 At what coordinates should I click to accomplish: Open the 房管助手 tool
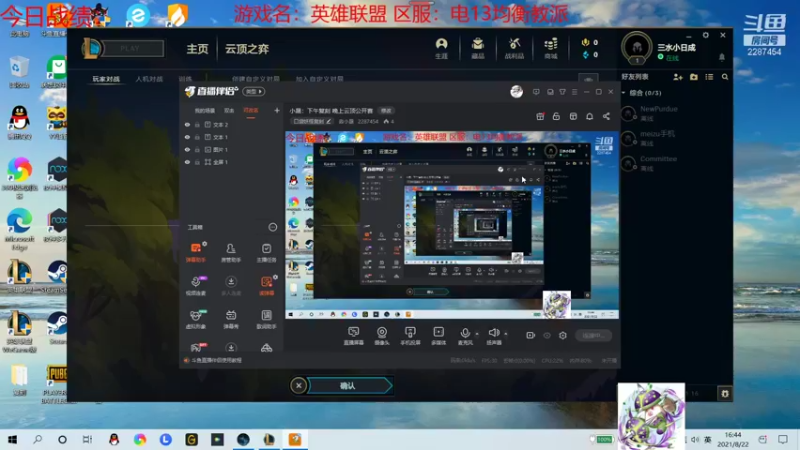coord(231,253)
